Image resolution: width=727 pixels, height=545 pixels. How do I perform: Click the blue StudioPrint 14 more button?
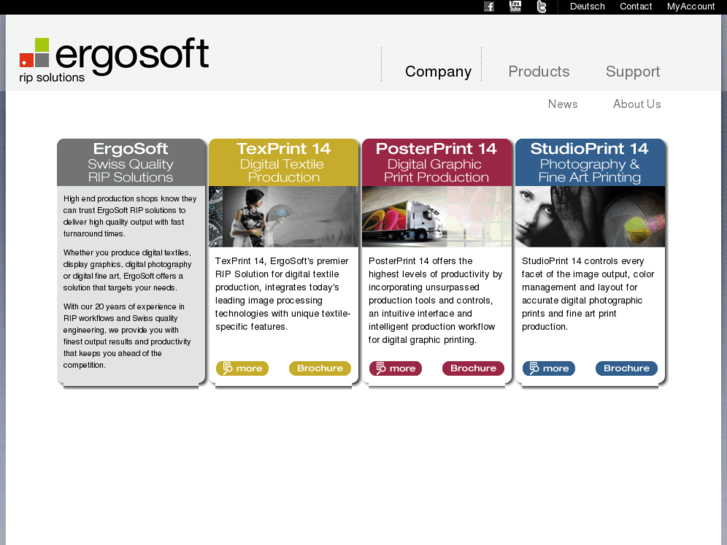tap(548, 368)
